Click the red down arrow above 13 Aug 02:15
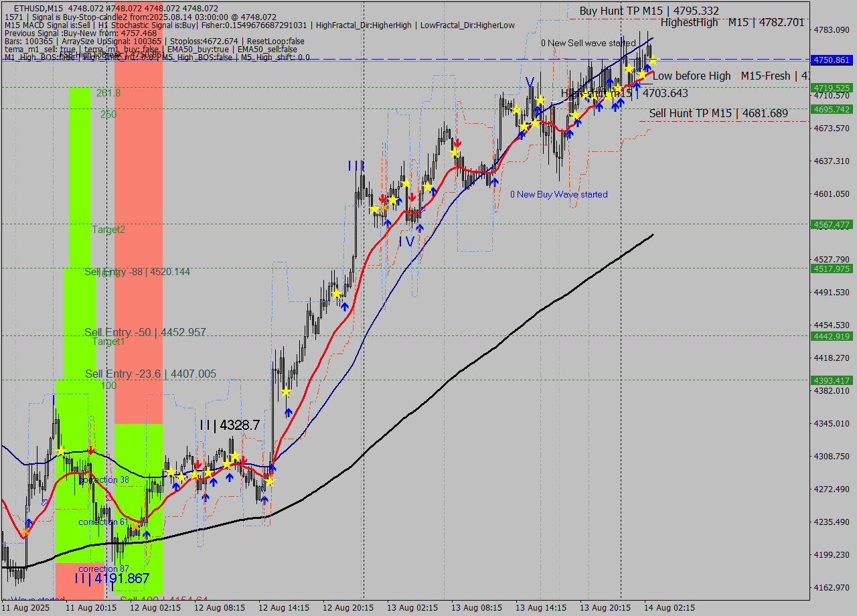 coord(412,198)
